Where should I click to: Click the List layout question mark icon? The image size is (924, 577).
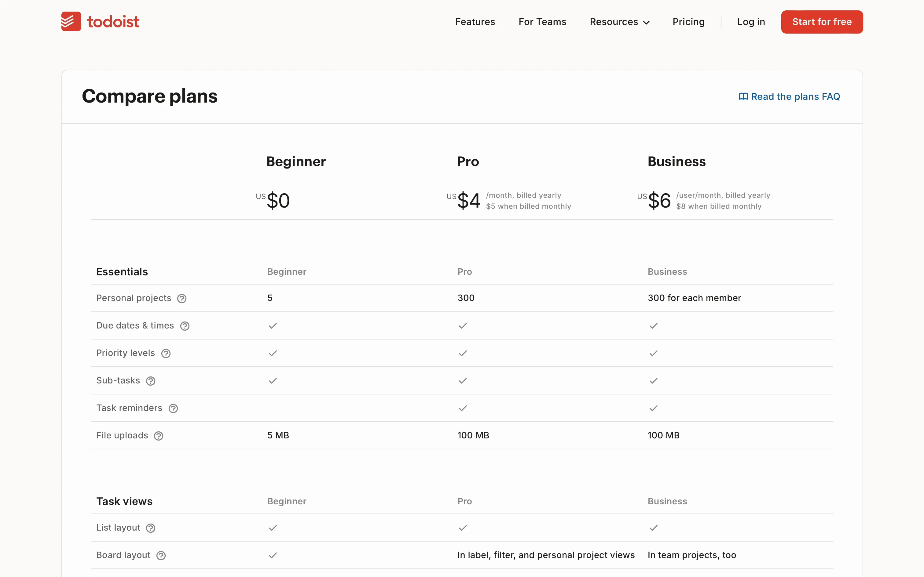click(151, 528)
